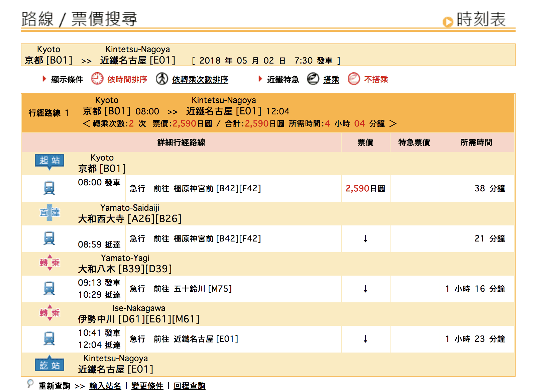Click the 詳細行經路線 column header
This screenshot has width=545, height=392.
coord(181,142)
